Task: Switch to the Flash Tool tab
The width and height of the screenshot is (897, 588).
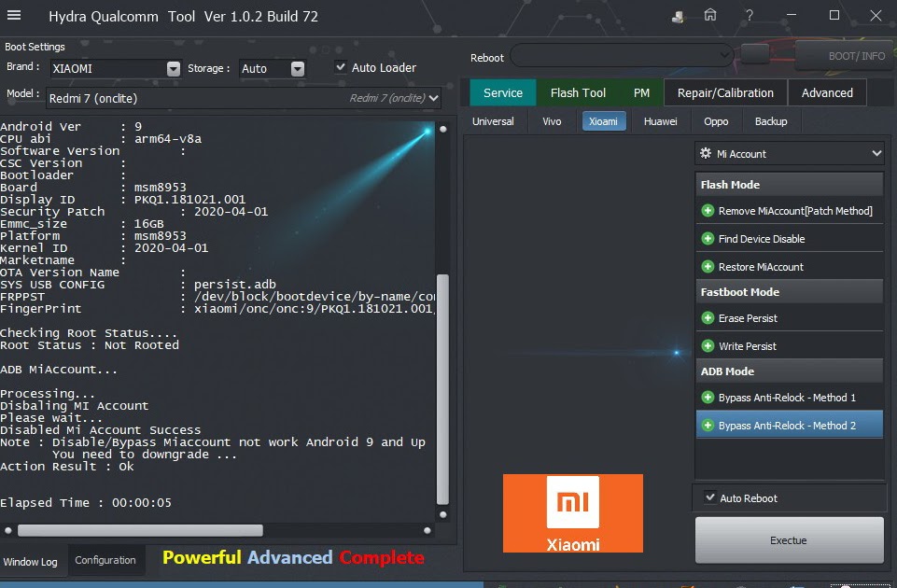Action: pyautogui.click(x=578, y=92)
